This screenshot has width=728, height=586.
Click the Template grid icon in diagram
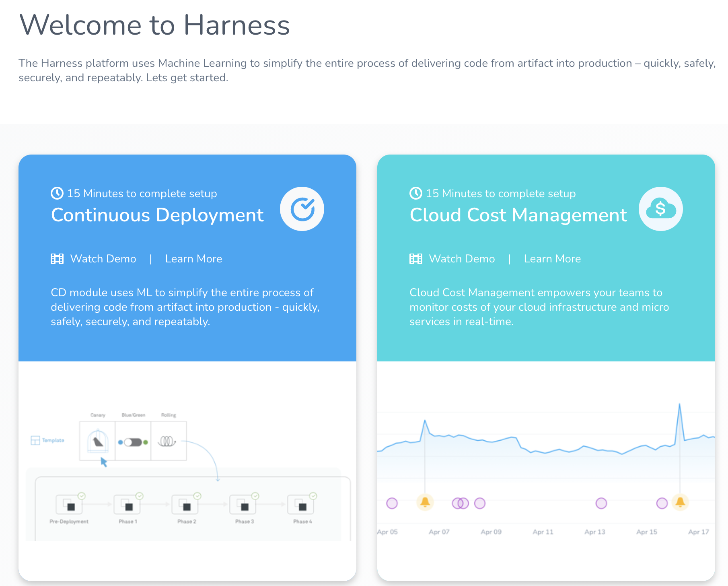pyautogui.click(x=35, y=440)
